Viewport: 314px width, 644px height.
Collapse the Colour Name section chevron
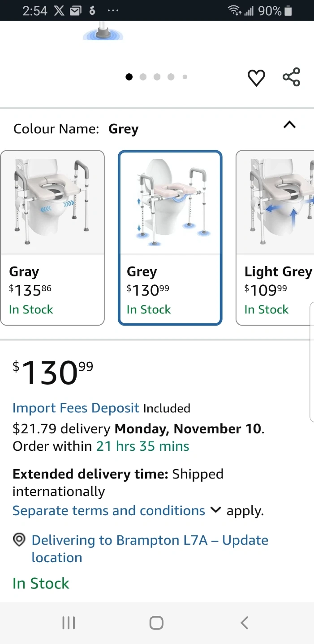coord(289,125)
